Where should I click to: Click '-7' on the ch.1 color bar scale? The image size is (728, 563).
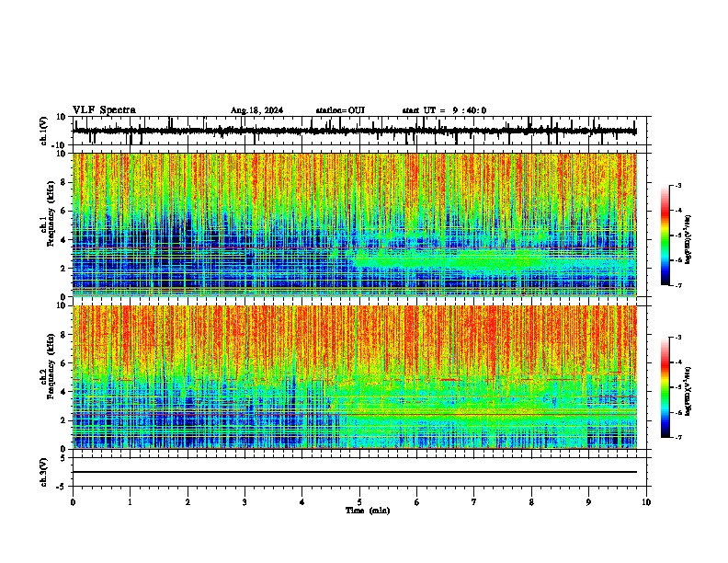click(677, 285)
